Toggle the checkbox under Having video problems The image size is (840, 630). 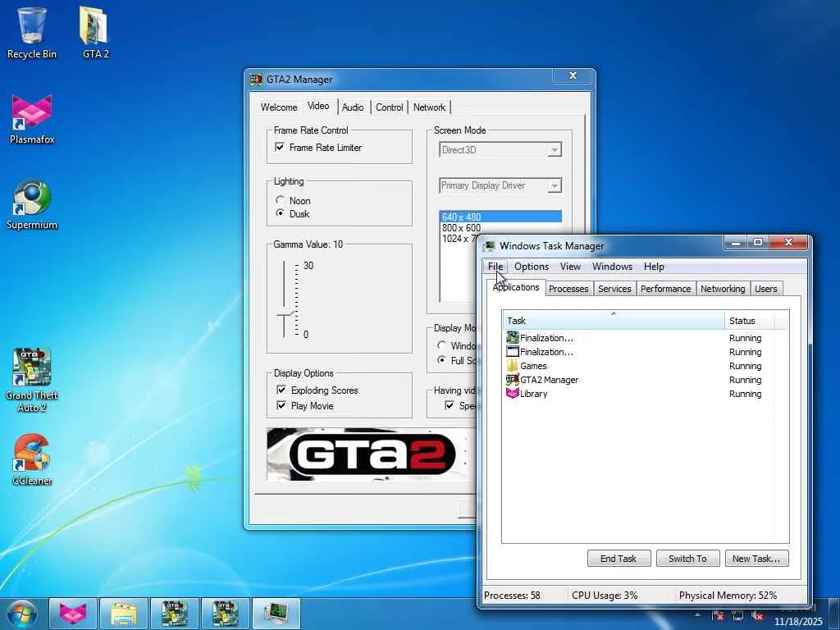tap(450, 405)
